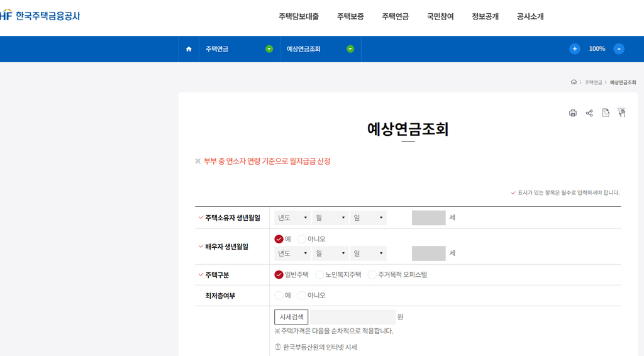Viewport: 644px width, 356px height.
Task: Click the hand pointer icon at top right
Action: (622, 113)
